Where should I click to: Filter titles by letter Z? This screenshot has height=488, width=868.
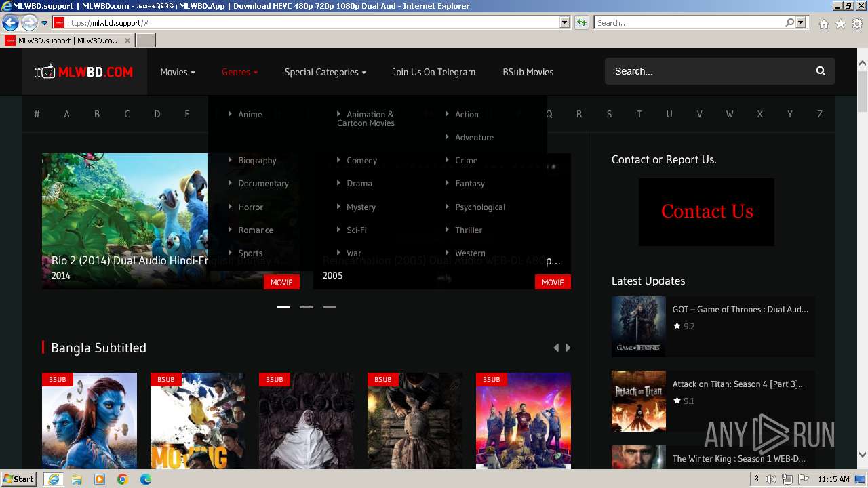point(820,114)
